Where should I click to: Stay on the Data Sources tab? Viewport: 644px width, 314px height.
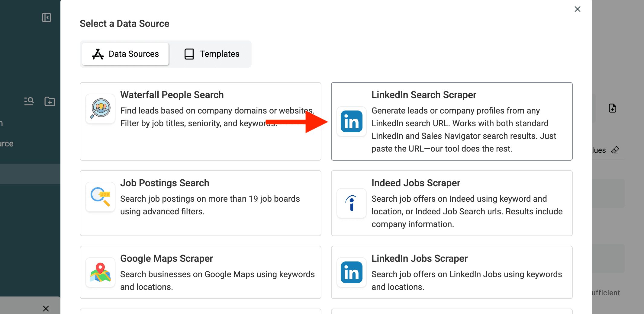pos(125,54)
